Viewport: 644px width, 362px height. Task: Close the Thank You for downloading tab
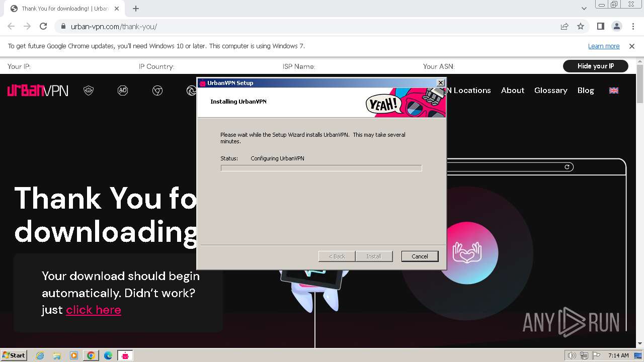click(117, 9)
